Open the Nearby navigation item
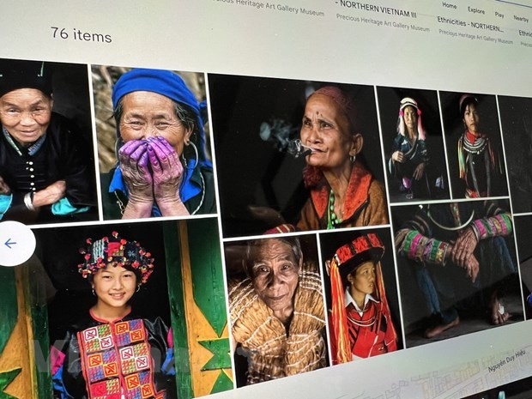This screenshot has height=399, width=532. 521,18
